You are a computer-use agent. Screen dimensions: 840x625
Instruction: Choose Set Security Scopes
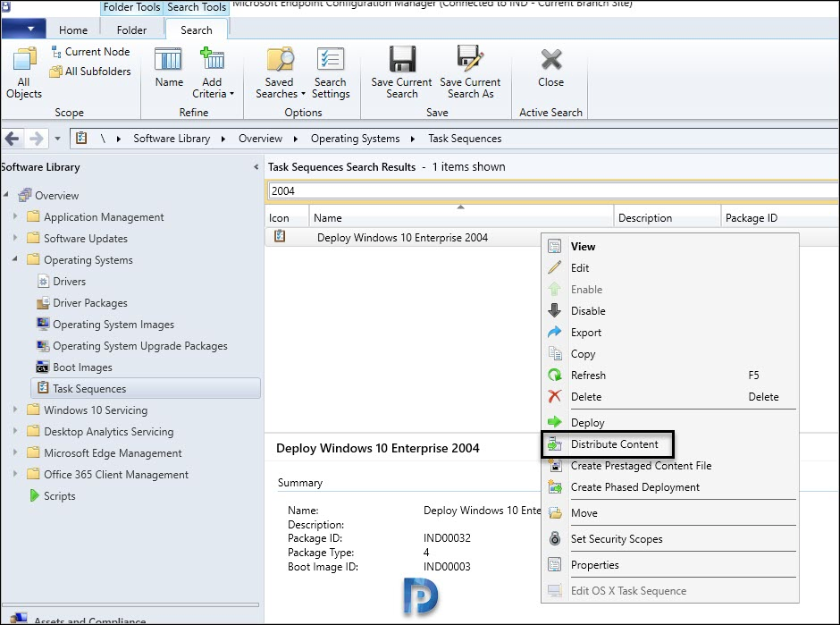pyautogui.click(x=669, y=538)
